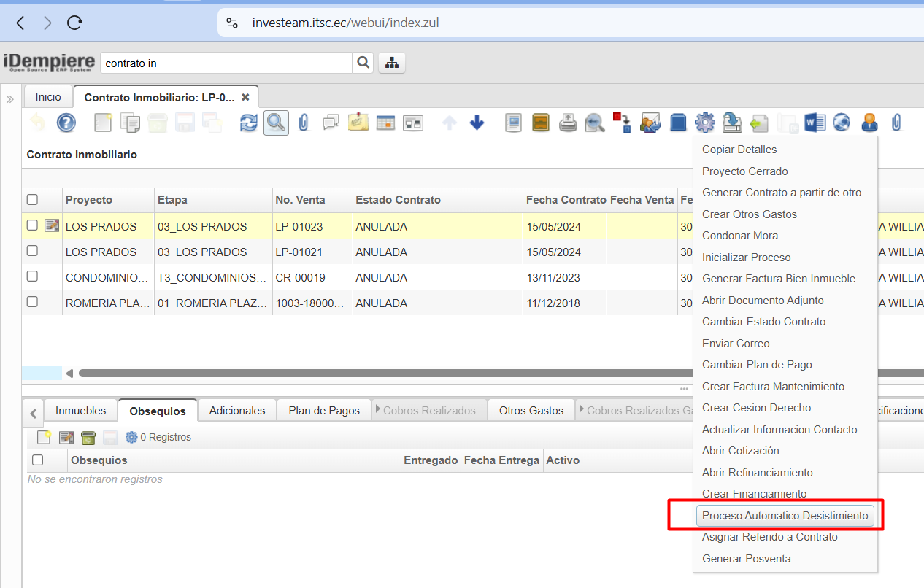924x588 pixels.
Task: Expand the left sidebar with double chevron
Action: click(x=10, y=99)
